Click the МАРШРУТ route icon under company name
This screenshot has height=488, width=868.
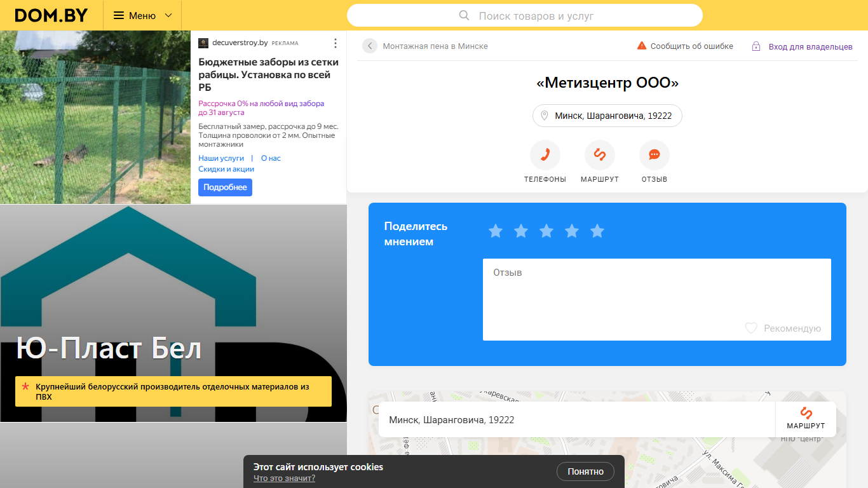point(599,155)
